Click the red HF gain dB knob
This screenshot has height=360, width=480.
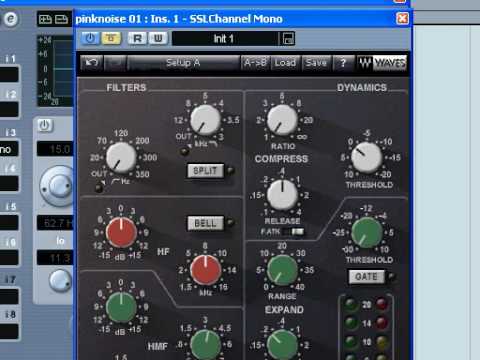tap(121, 232)
